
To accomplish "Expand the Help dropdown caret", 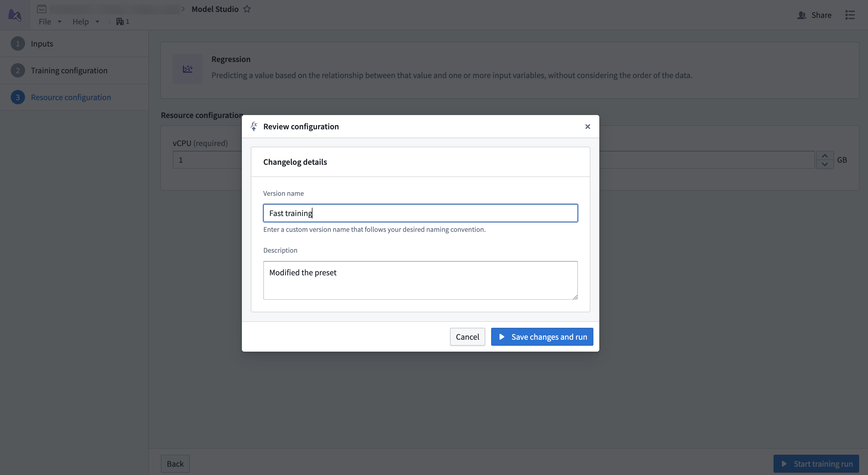I will [97, 21].
